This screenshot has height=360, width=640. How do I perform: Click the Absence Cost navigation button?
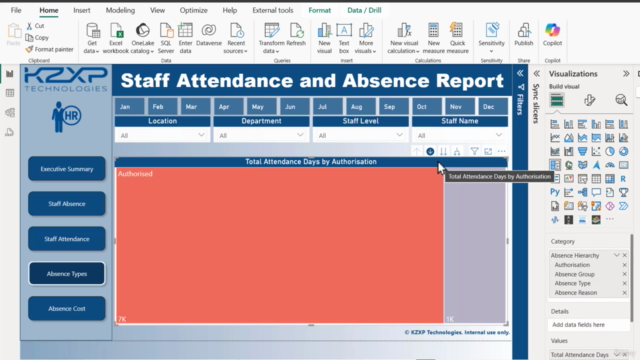point(67,309)
